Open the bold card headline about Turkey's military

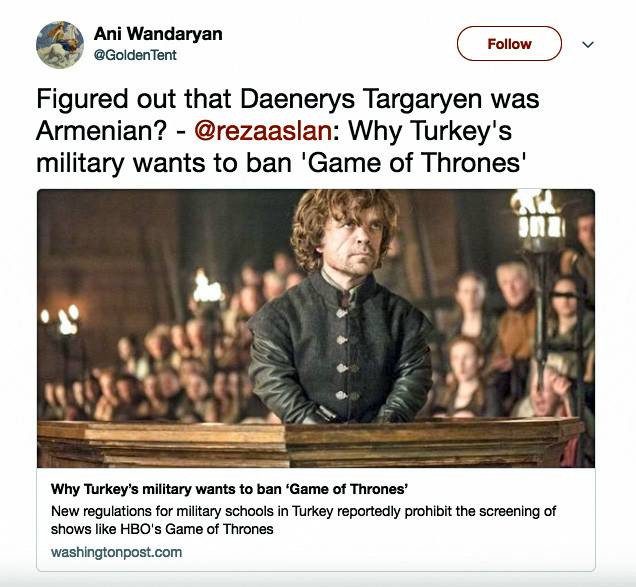click(229, 489)
